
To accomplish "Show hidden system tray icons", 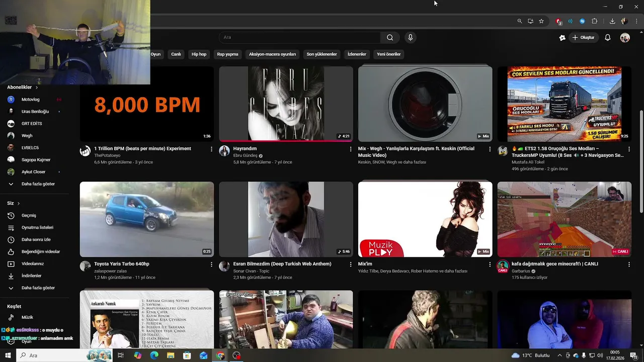I will pos(560,355).
